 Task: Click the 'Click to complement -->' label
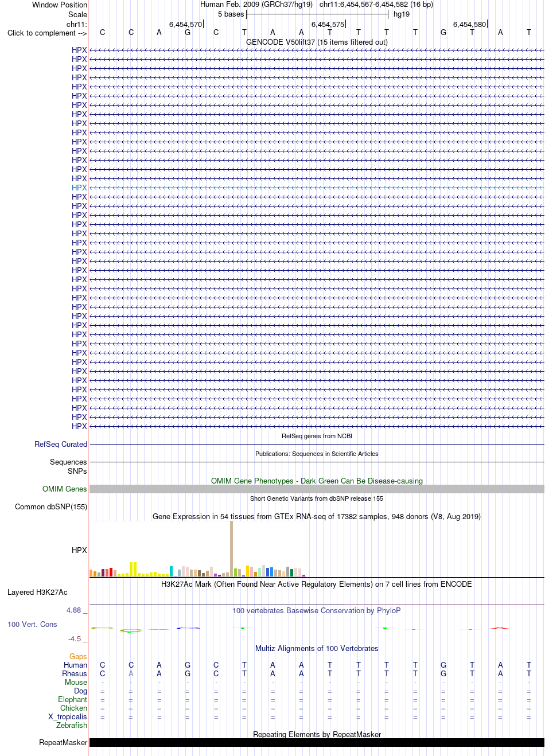(47, 33)
